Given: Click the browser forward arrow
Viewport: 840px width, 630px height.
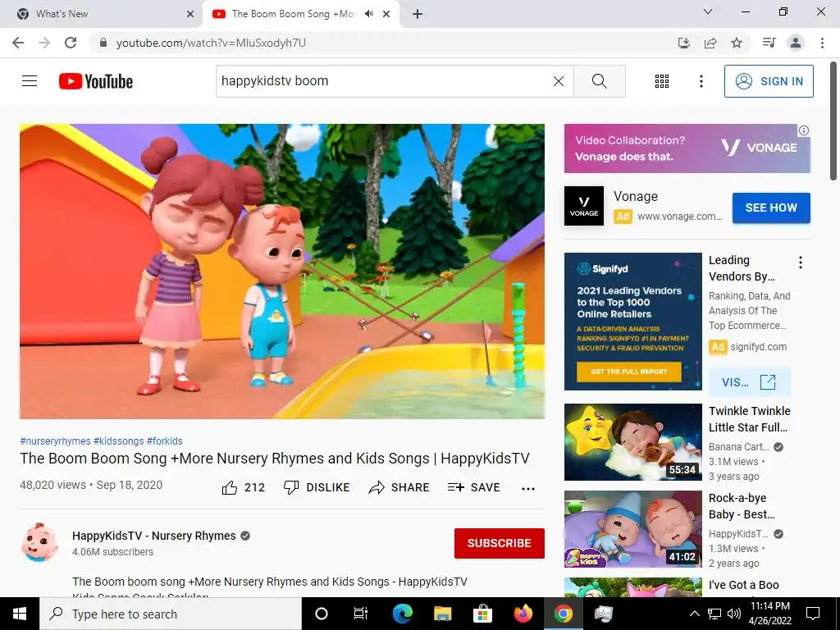Looking at the screenshot, I should click(44, 43).
